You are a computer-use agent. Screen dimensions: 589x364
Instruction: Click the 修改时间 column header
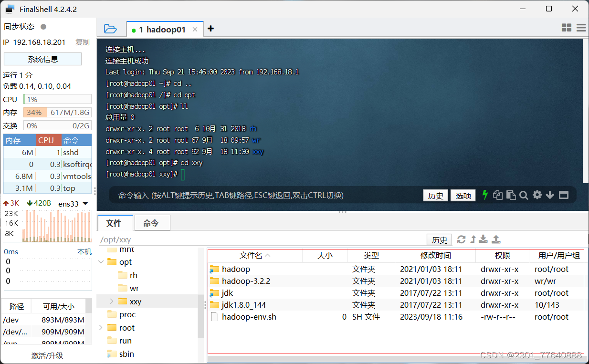coord(435,256)
